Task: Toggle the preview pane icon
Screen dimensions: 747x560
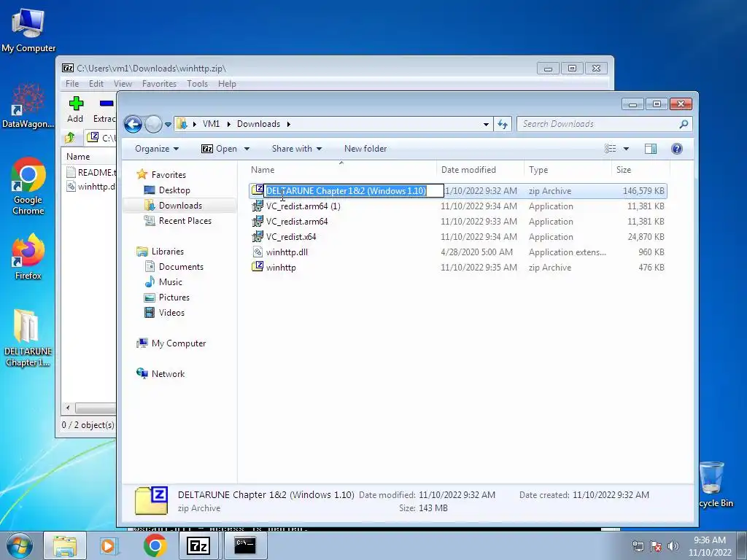Action: 650,149
